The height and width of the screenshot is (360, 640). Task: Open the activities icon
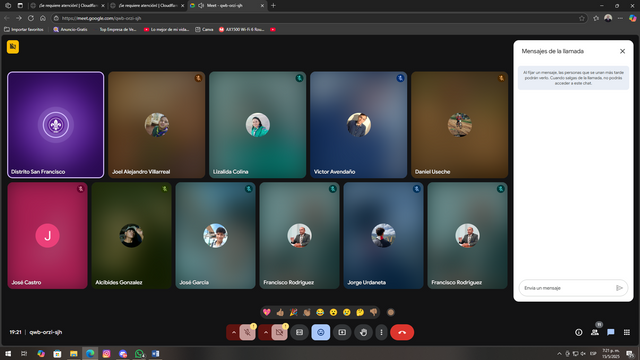tap(627, 332)
